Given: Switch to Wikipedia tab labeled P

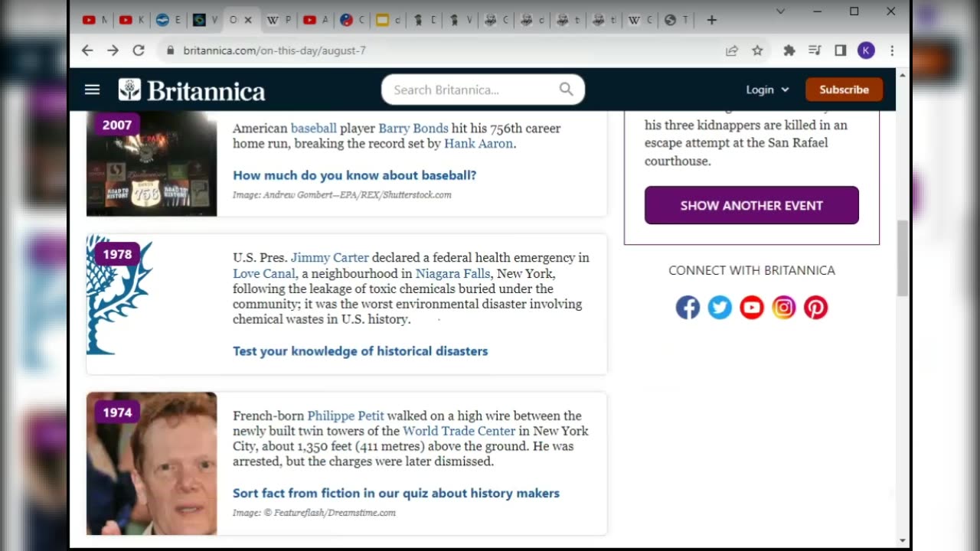Looking at the screenshot, I should click(279, 20).
